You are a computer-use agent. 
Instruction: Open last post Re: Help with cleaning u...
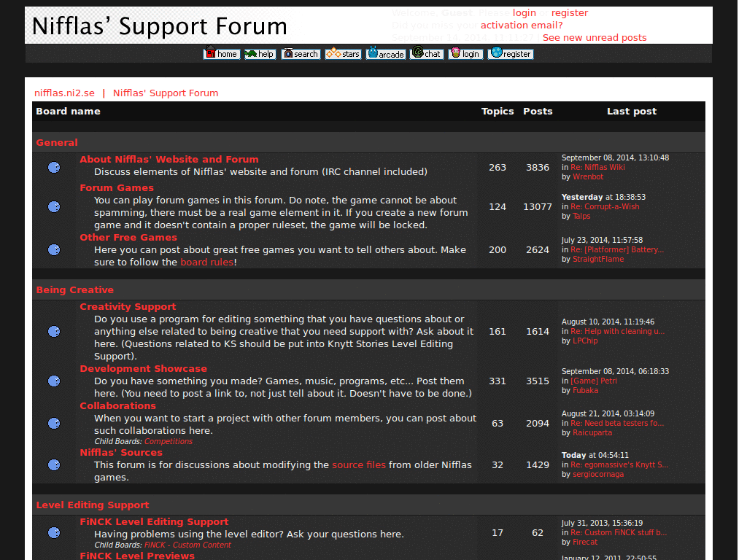pyautogui.click(x=617, y=332)
